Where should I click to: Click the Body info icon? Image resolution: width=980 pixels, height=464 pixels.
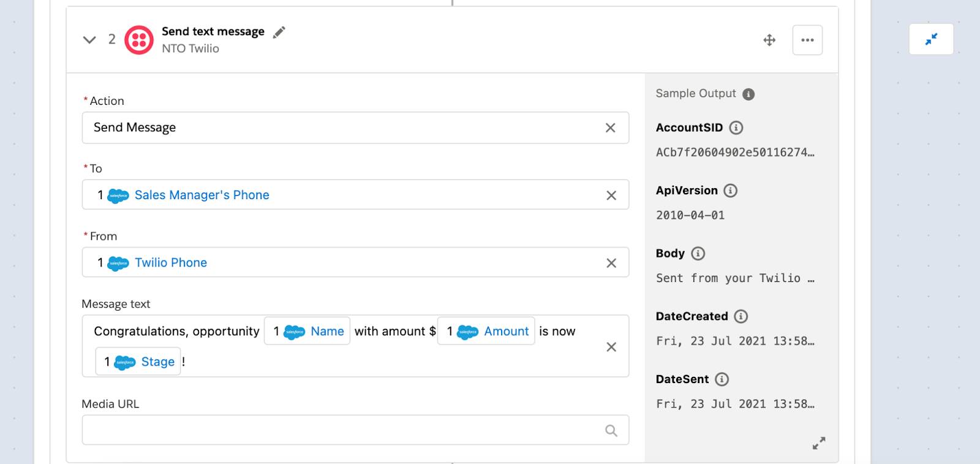coord(698,253)
